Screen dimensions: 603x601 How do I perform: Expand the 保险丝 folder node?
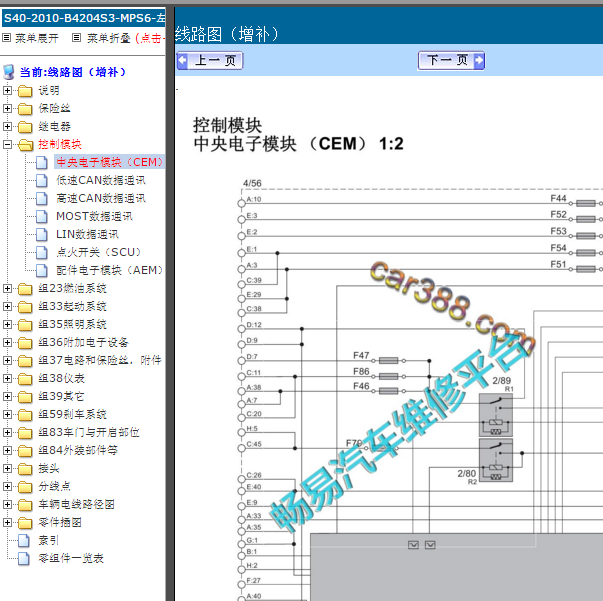(x=7, y=108)
